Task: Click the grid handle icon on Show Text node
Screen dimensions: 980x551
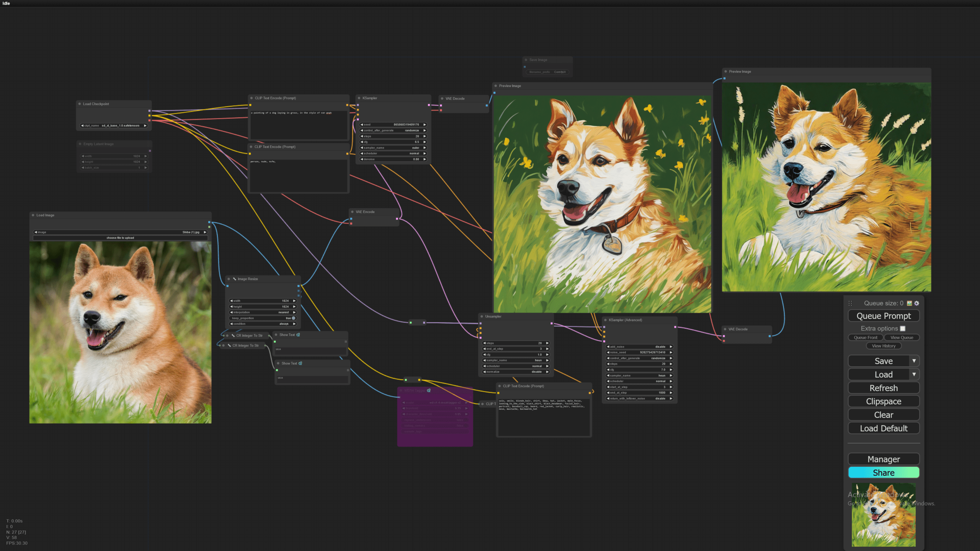Action: pos(346,341)
